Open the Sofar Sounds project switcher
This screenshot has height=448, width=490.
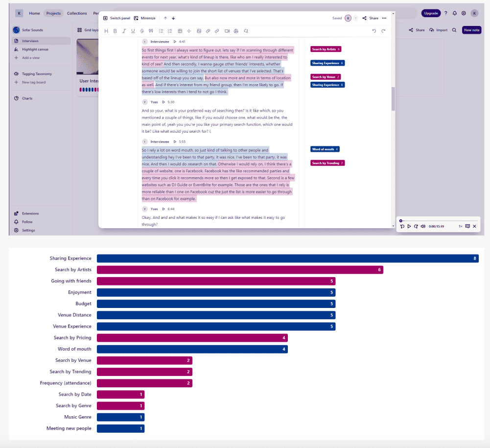point(28,30)
